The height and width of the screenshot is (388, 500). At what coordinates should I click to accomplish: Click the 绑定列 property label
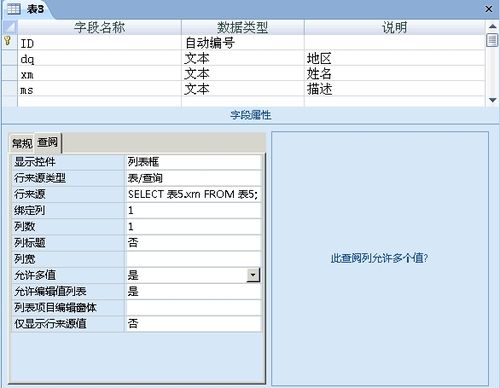point(68,210)
